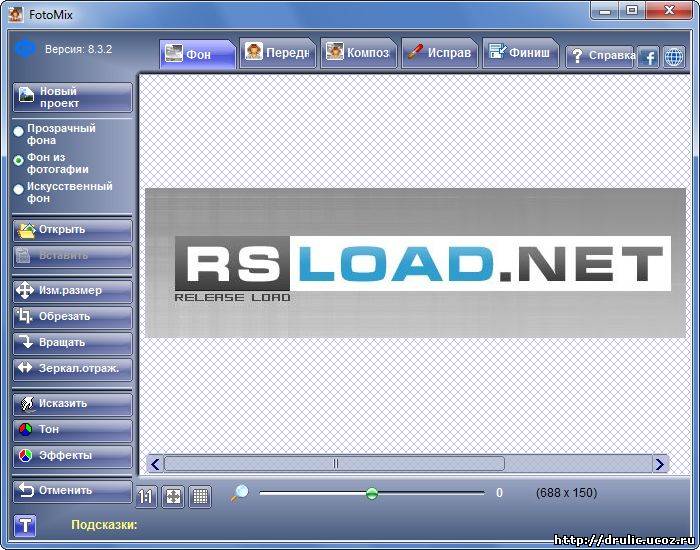
Task: Minimize the FotoMix window
Action: 605,11
